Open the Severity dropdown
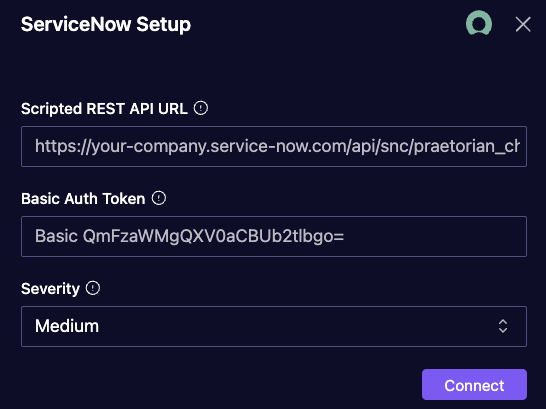Image resolution: width=546 pixels, height=409 pixels. click(x=274, y=327)
